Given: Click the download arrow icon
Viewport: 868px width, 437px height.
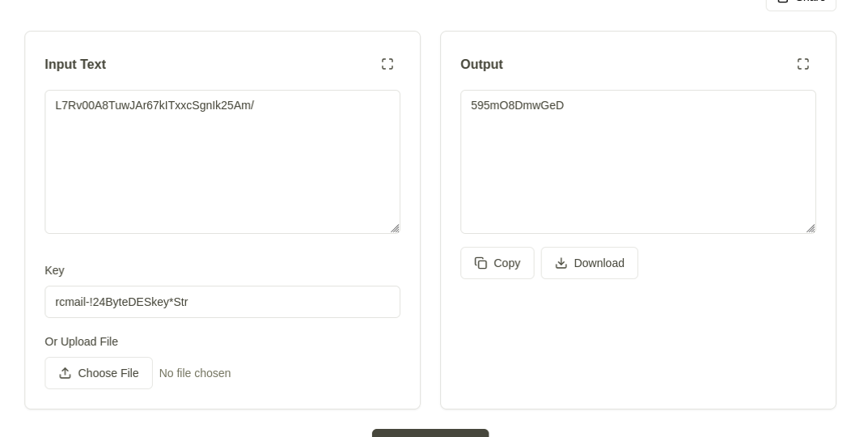Looking at the screenshot, I should point(561,263).
